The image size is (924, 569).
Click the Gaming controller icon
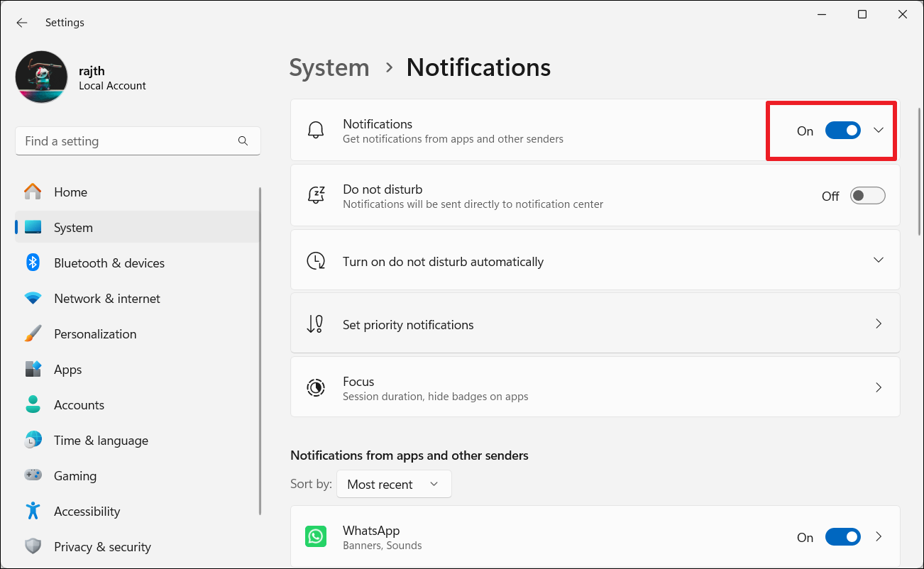pyautogui.click(x=33, y=476)
